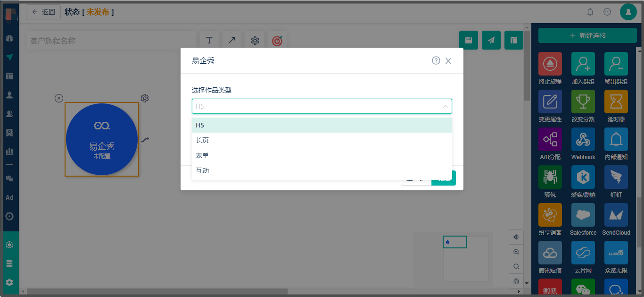Open the WeChat icon in left sidebar

click(9, 178)
